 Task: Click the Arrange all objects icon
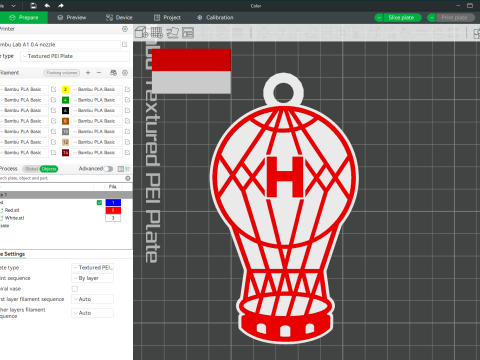point(188,33)
